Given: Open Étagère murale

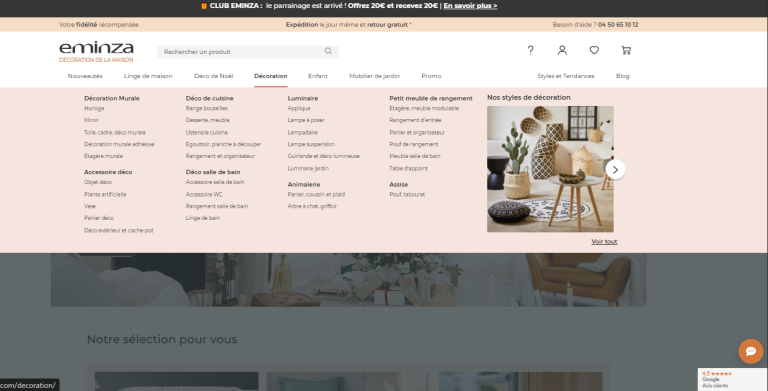Looking at the screenshot, I should pyautogui.click(x=103, y=156).
